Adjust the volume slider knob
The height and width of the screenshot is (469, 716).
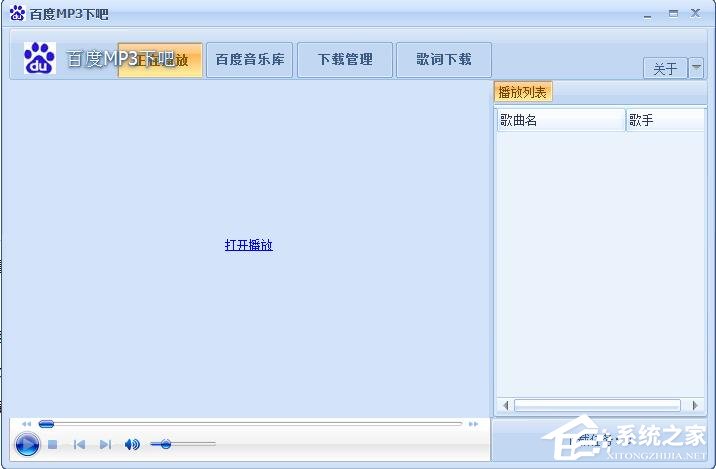tap(166, 444)
